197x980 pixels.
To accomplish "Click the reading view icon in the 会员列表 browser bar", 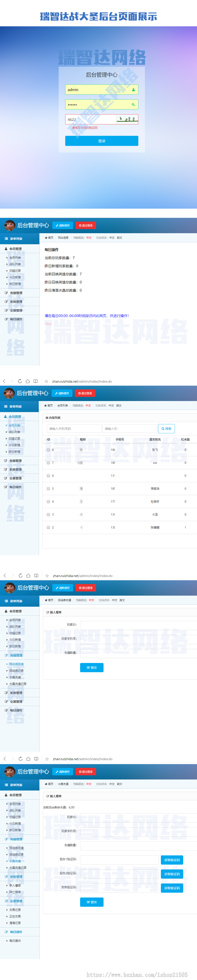I will tap(36, 381).
